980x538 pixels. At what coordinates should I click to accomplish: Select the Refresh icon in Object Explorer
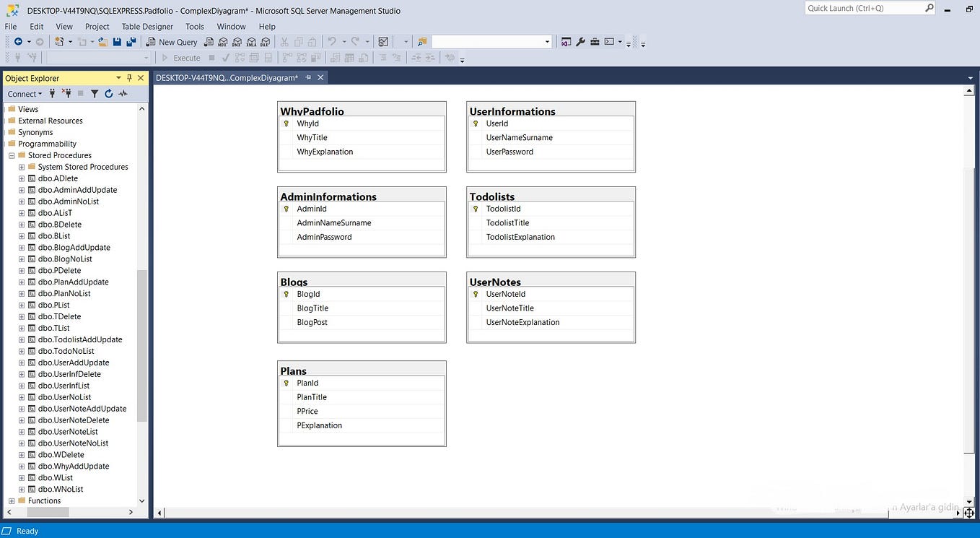[108, 93]
